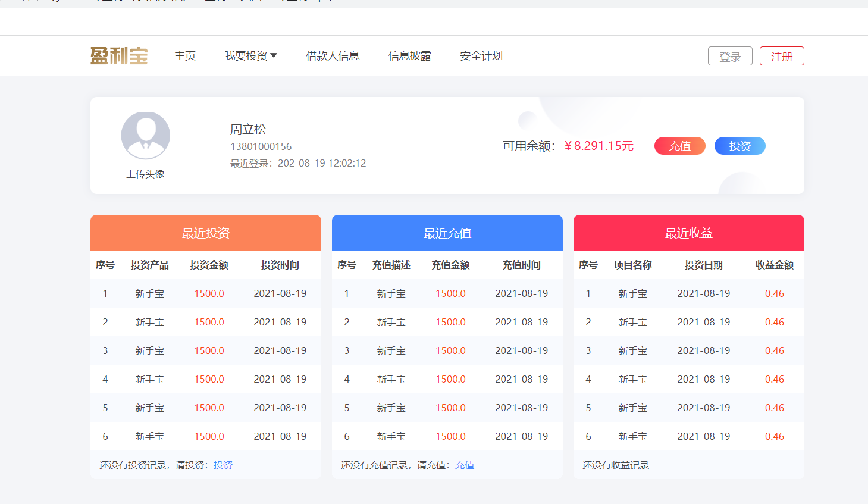Select the 最近充值 blue header
This screenshot has height=504, width=868.
[x=447, y=233]
